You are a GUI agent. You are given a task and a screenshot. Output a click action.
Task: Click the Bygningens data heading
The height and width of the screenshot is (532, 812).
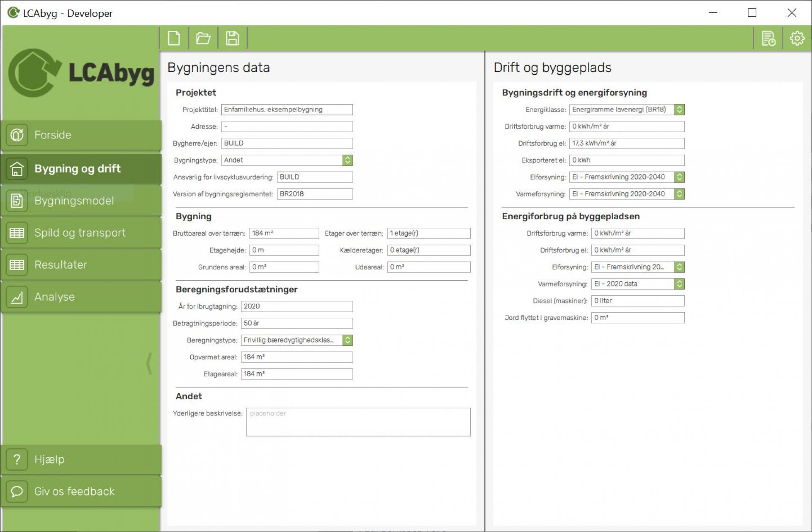(219, 68)
